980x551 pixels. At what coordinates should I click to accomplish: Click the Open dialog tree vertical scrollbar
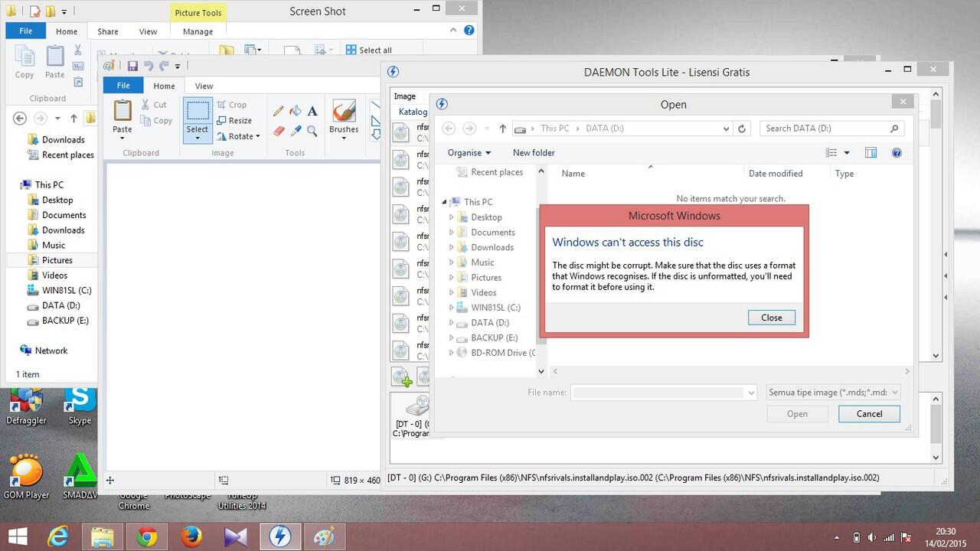tap(541, 272)
